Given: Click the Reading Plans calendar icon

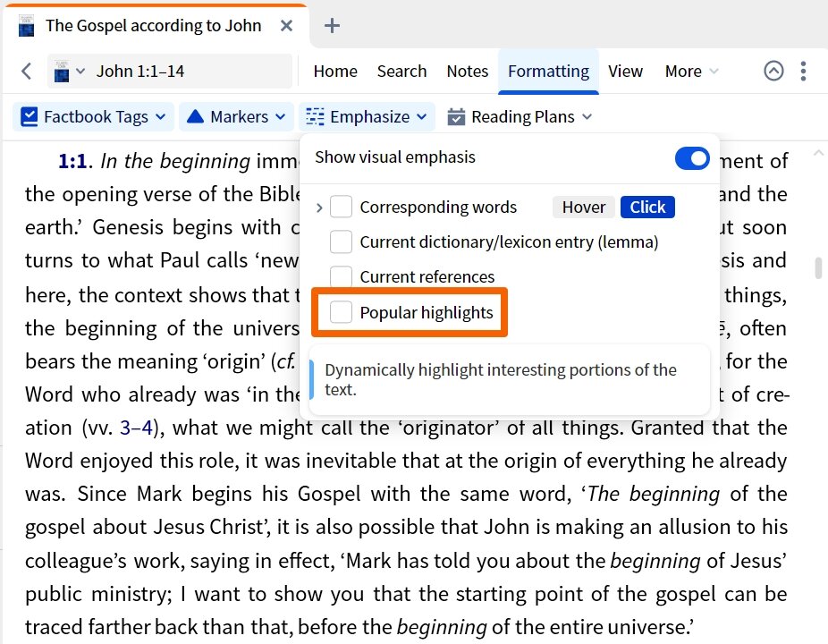Looking at the screenshot, I should click(456, 117).
